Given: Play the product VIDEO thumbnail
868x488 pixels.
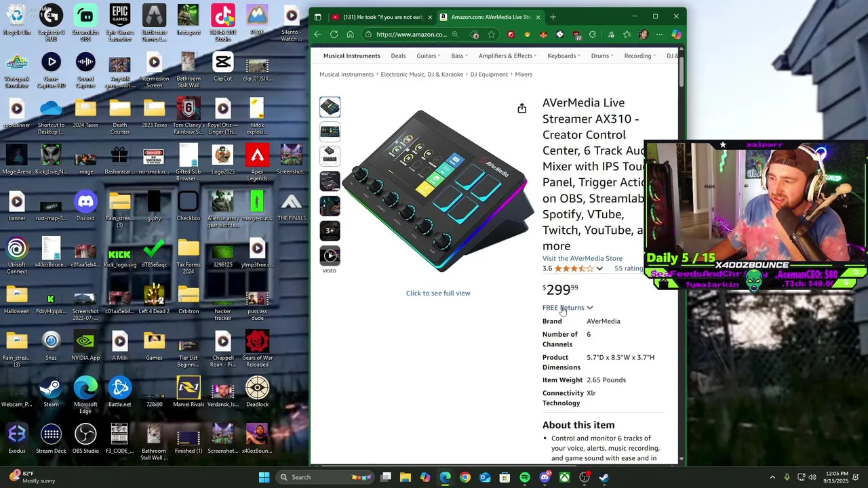Looking at the screenshot, I should click(x=330, y=256).
